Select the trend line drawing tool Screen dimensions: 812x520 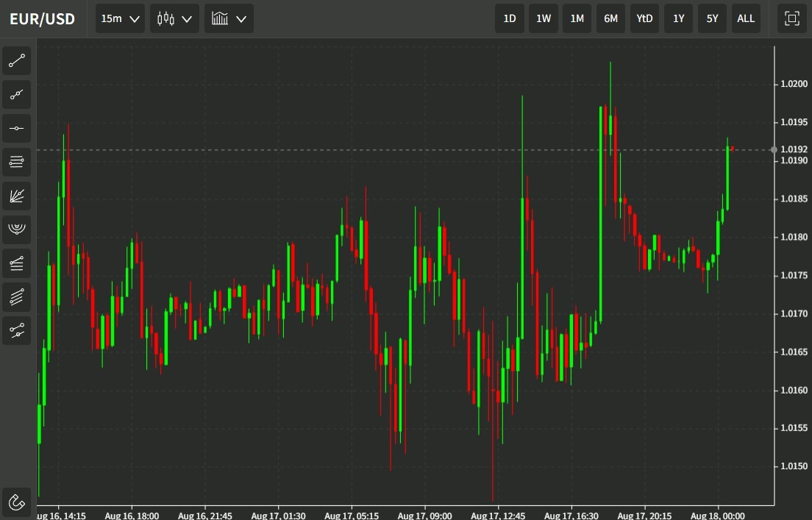tap(17, 61)
